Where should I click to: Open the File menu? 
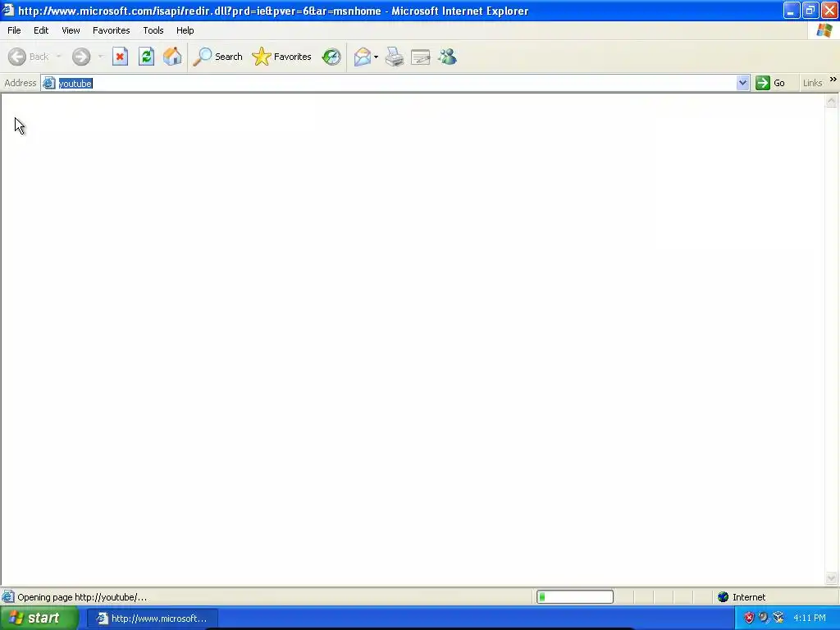click(14, 30)
